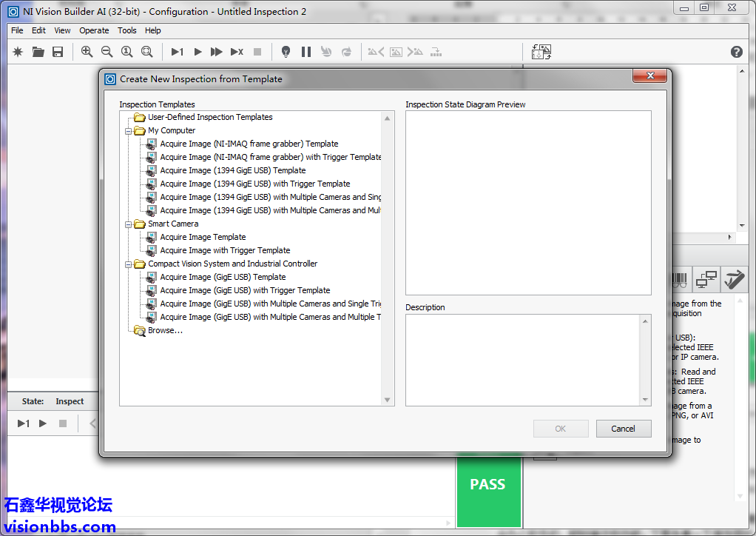Click the help question mark icon
The image size is (756, 536).
coord(736,52)
